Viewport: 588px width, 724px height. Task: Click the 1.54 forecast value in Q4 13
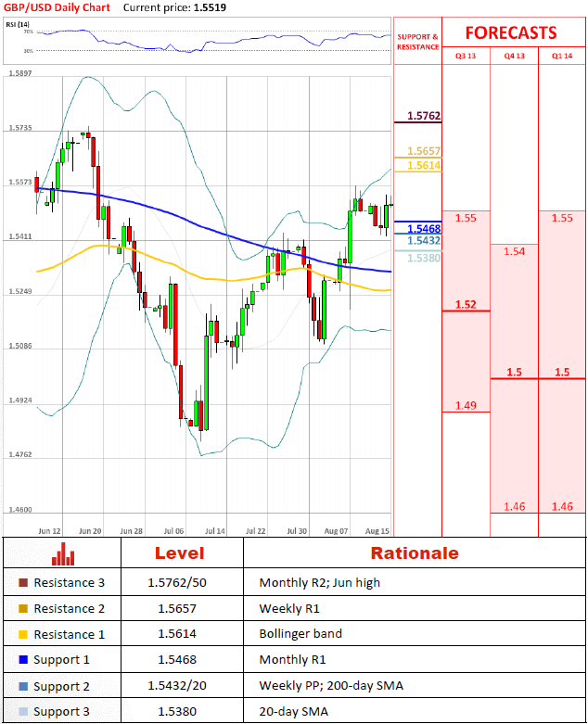coord(514,251)
